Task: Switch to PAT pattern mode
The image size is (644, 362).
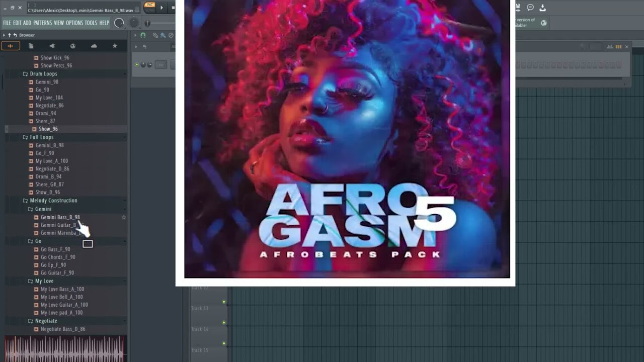Action: (x=149, y=5)
